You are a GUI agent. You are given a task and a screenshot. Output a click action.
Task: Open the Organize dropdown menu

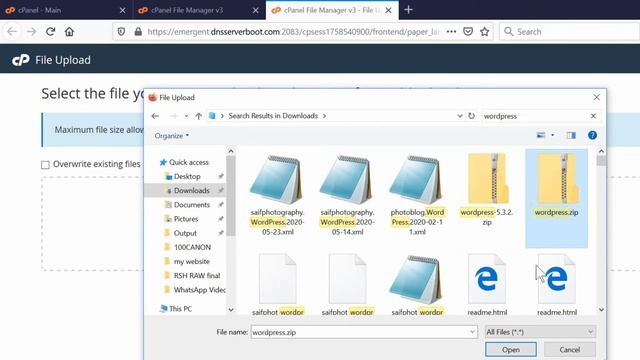pyautogui.click(x=171, y=136)
